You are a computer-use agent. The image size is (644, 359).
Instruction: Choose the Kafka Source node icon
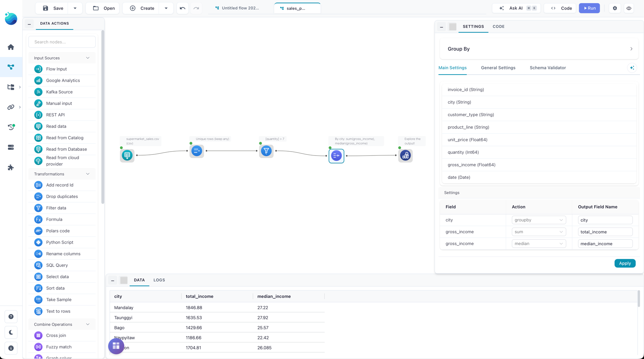[38, 92]
